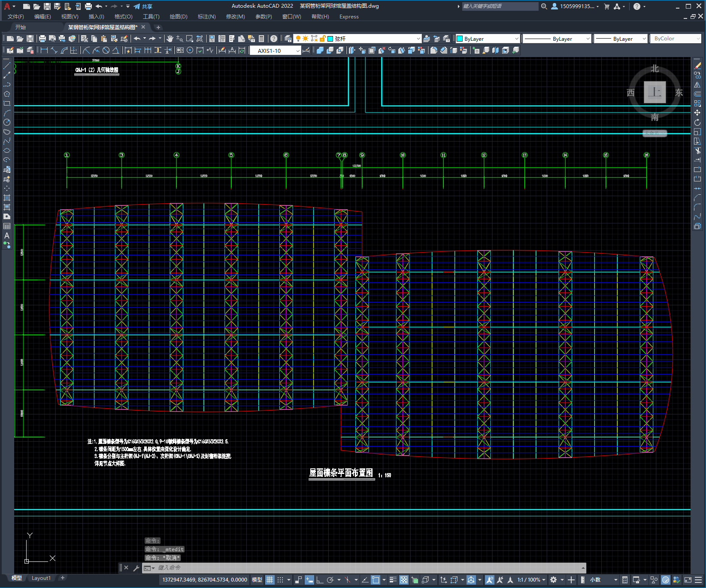Select the Pan hand tool
This screenshot has height=588, width=706.
pyautogui.click(x=170, y=39)
